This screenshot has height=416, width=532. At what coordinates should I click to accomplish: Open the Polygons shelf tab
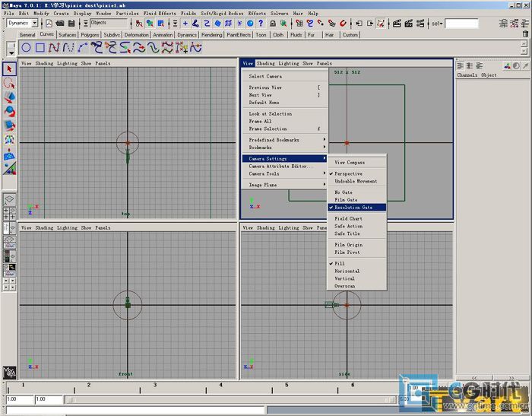click(x=90, y=35)
